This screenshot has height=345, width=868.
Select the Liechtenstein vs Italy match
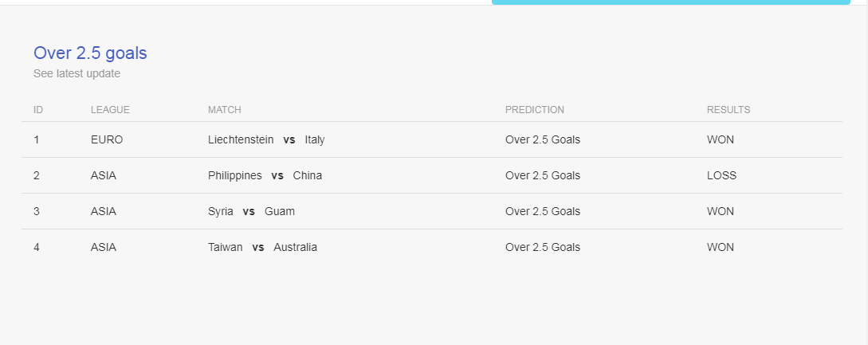click(x=266, y=139)
